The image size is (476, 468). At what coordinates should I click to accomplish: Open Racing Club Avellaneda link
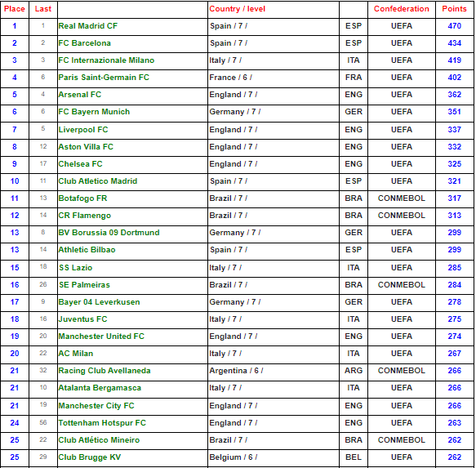[105, 371]
